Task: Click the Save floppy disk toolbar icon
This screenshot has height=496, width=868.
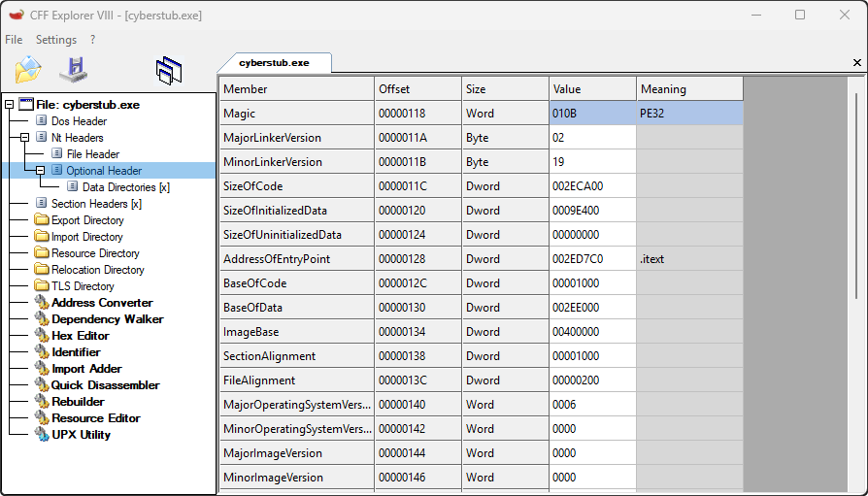Action: tap(74, 70)
